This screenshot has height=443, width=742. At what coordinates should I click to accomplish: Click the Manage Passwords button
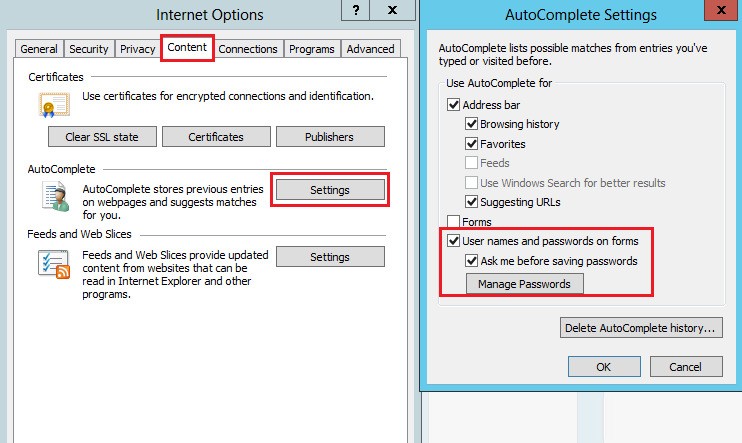524,284
